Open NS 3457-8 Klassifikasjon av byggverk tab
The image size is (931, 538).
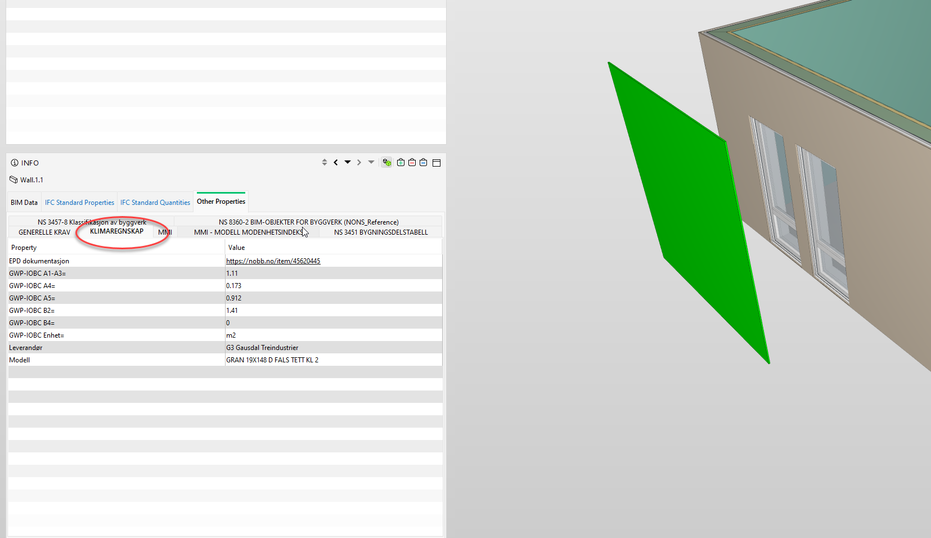[x=91, y=222]
